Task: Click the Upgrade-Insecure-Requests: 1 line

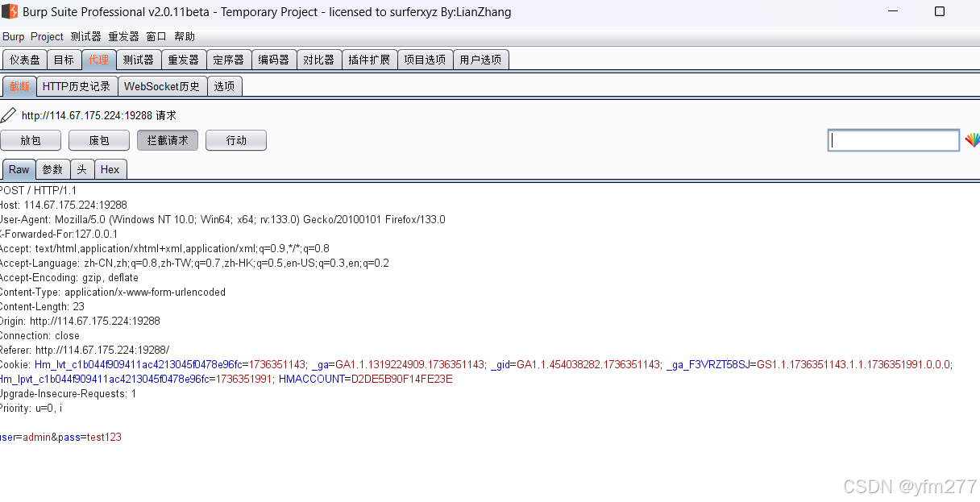Action: [69, 393]
